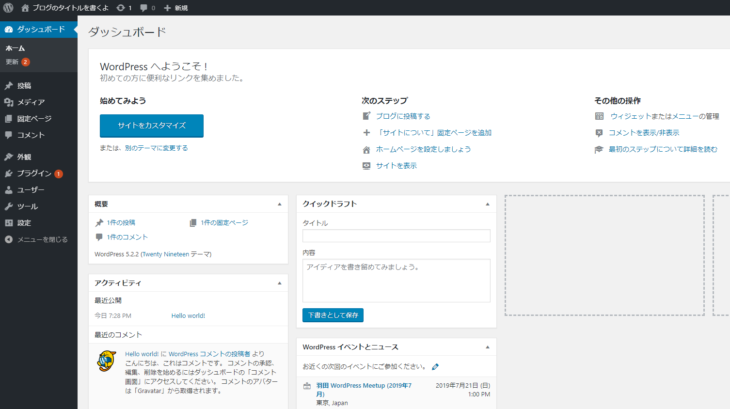
Task: Click the pencil icon beside event location
Action: 435,366
